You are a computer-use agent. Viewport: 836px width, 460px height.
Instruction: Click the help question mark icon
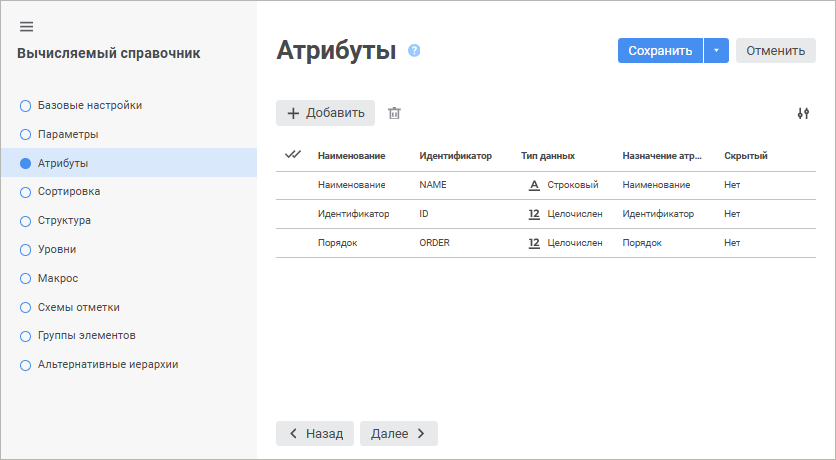414,50
